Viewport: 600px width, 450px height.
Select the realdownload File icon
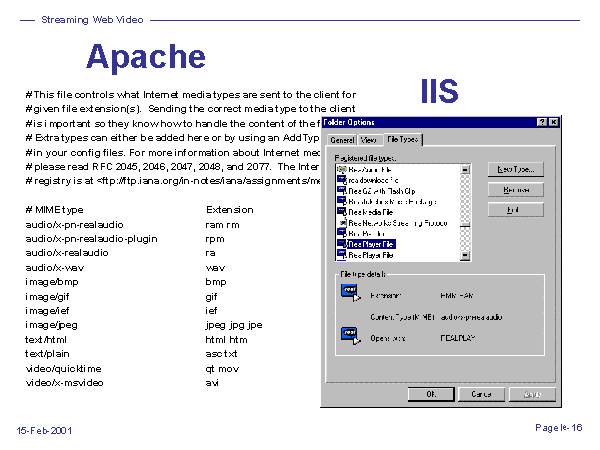[342, 181]
